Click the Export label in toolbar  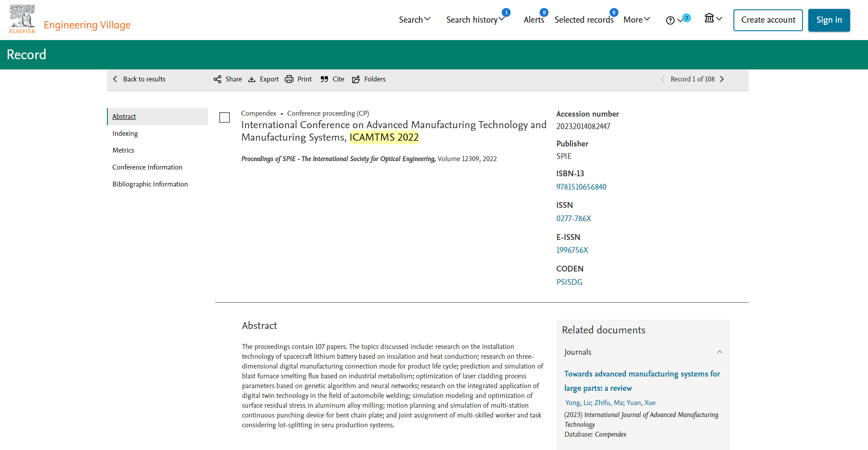269,79
